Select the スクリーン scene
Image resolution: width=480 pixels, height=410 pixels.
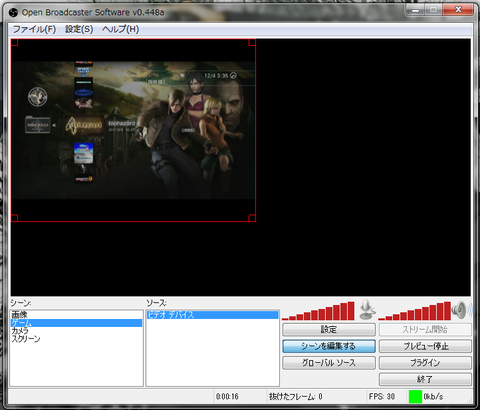coord(76,339)
